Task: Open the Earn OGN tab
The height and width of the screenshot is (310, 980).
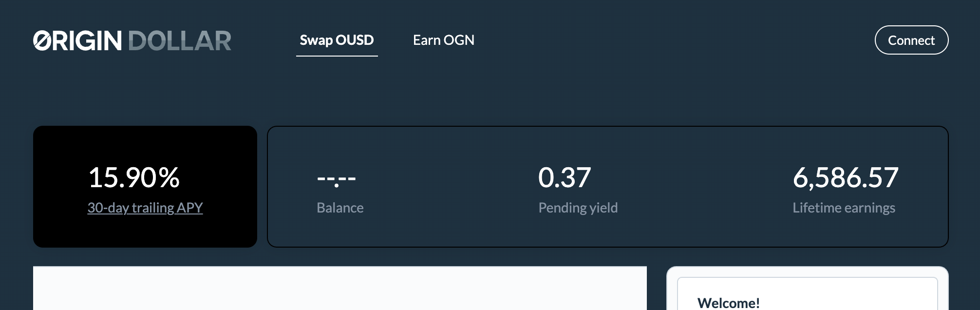Action: [444, 40]
